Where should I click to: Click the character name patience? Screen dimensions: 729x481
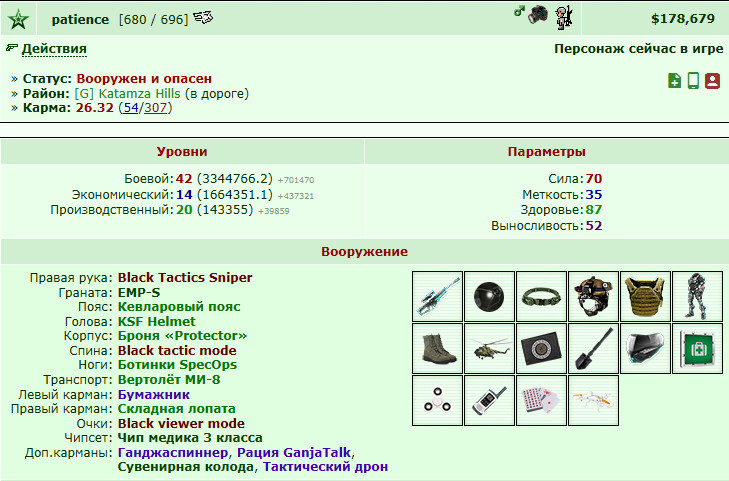pyautogui.click(x=80, y=20)
